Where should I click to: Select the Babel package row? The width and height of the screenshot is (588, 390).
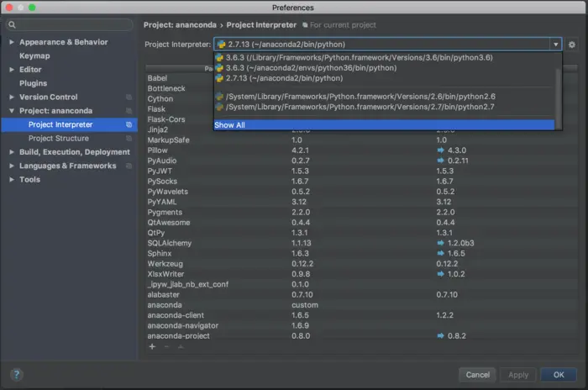(x=180, y=78)
